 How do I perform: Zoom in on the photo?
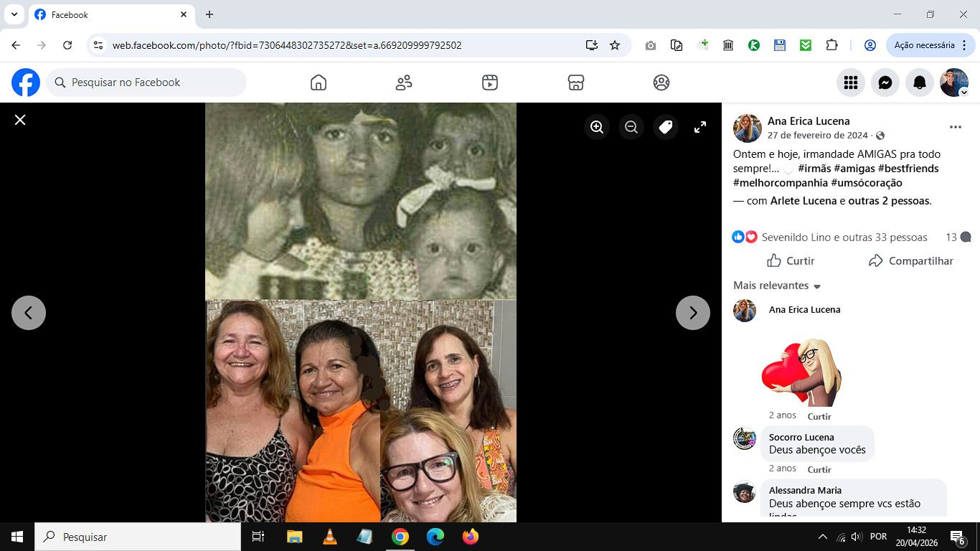coord(597,127)
